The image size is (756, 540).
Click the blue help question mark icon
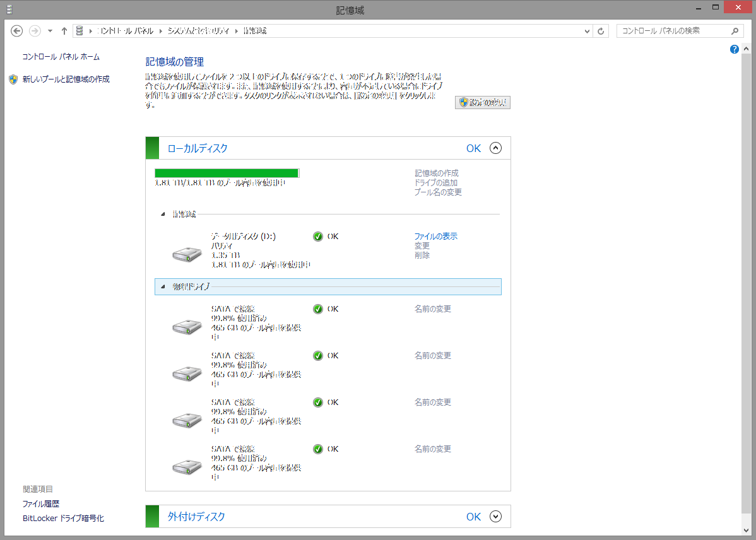(734, 49)
